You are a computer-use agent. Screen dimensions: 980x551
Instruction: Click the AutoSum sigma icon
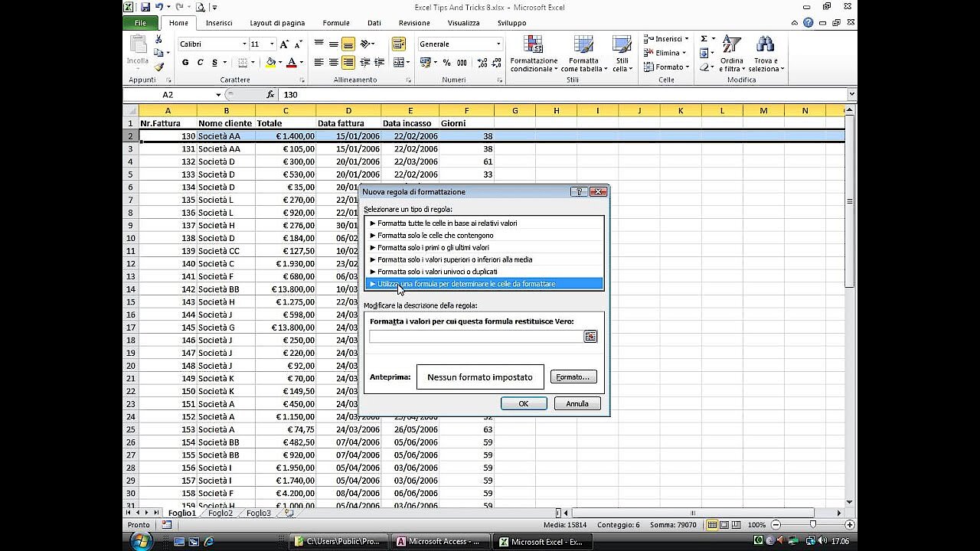[x=704, y=39]
